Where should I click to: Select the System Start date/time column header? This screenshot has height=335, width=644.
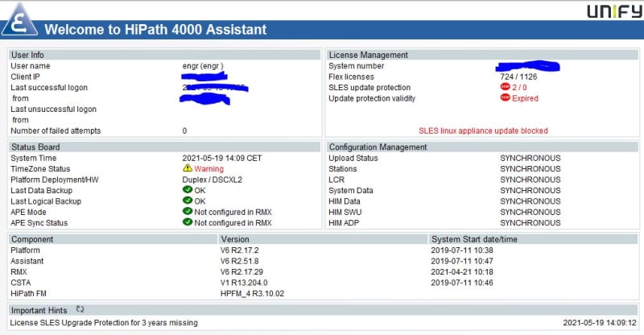533,239
